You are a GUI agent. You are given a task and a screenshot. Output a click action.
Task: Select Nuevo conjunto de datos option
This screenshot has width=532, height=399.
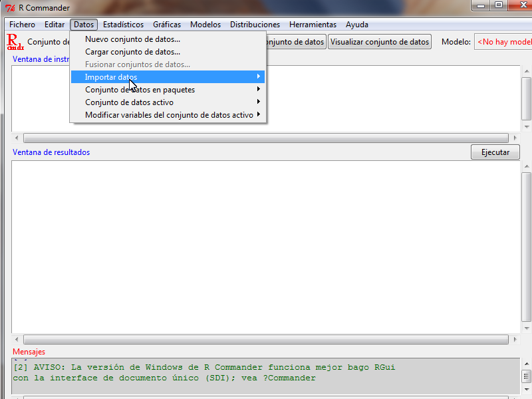pos(132,39)
